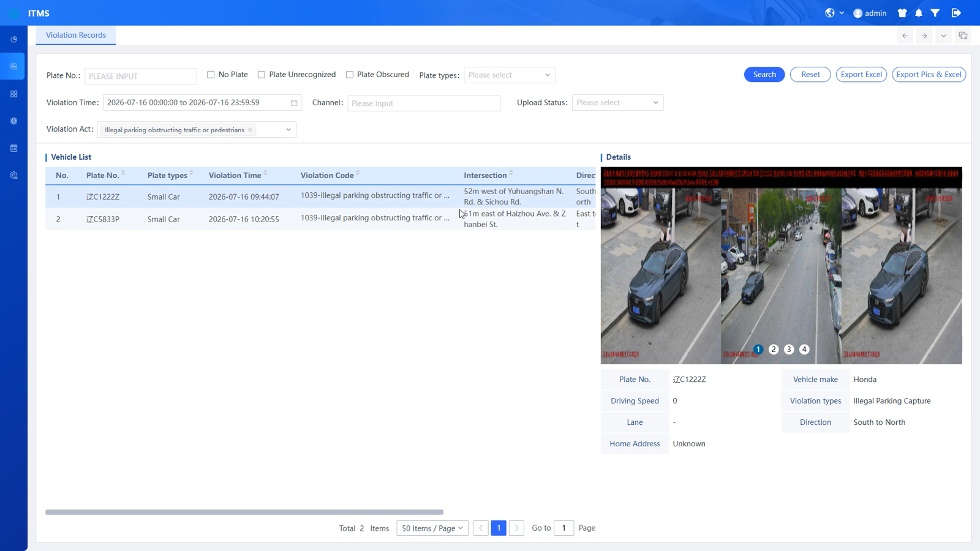Open the calendar icon in Violation Time field

pos(294,103)
